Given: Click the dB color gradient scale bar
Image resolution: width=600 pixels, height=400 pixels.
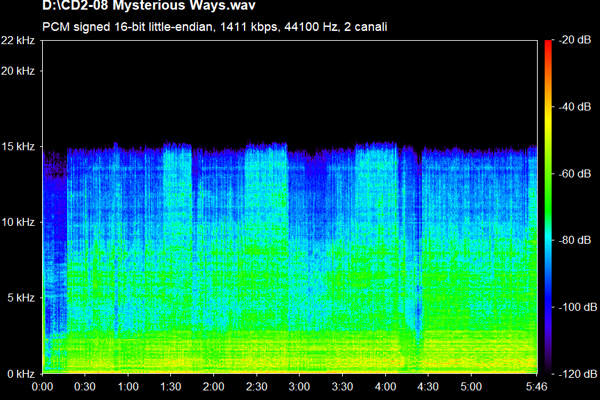Looking at the screenshot, I should 548,207.
